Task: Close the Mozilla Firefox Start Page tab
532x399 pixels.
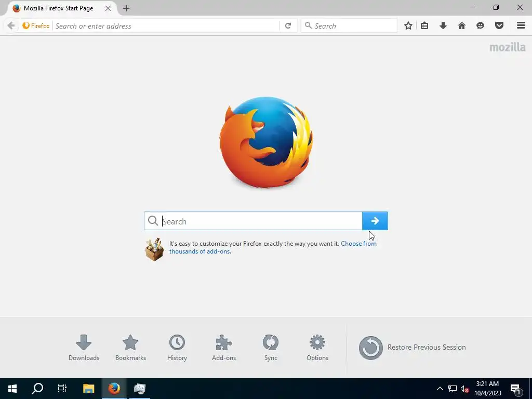Action: tap(108, 8)
